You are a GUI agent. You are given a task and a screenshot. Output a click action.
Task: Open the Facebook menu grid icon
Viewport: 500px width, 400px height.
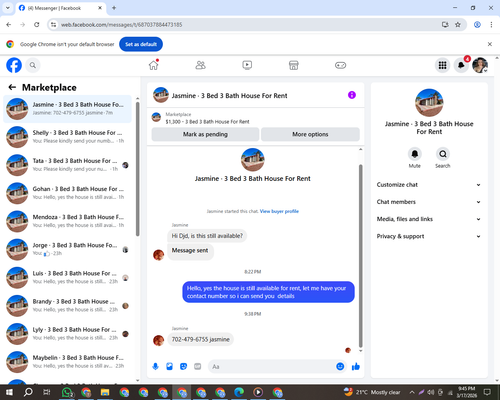point(442,65)
